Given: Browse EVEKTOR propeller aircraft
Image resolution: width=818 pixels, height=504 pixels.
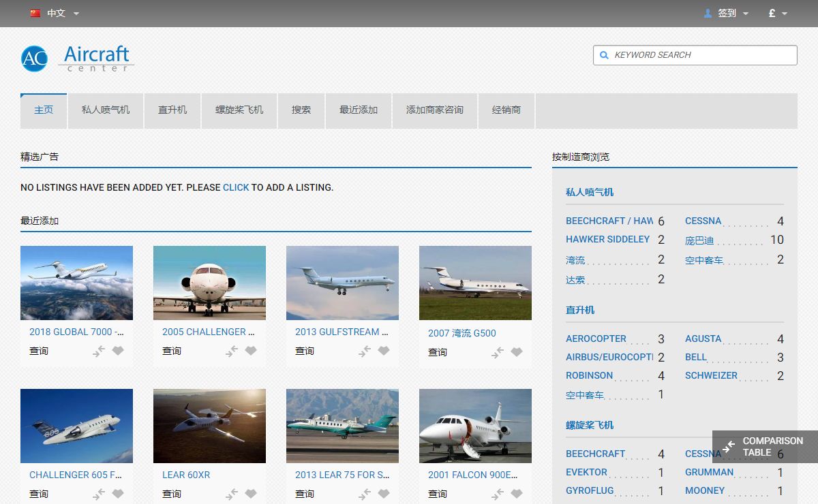Looking at the screenshot, I should click(x=586, y=473).
